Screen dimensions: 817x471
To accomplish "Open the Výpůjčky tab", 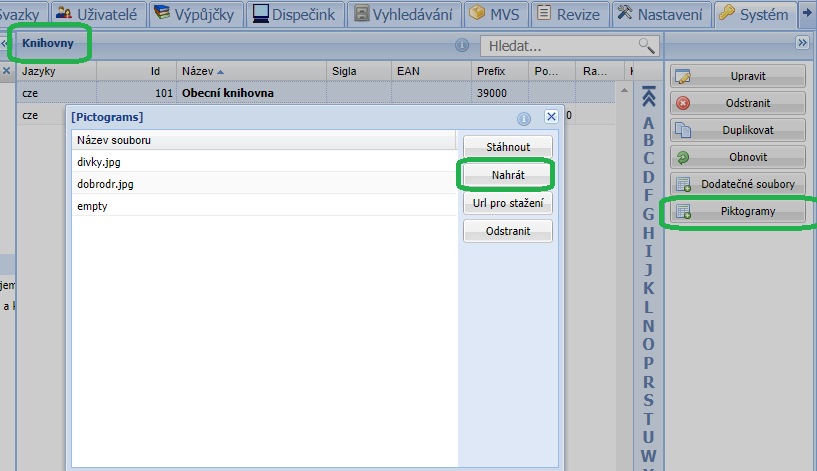I will coord(196,13).
